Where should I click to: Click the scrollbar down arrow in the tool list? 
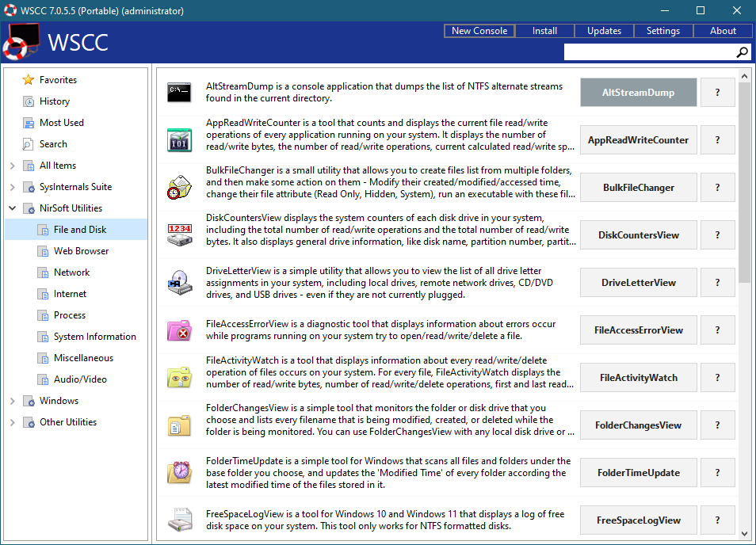pyautogui.click(x=744, y=533)
